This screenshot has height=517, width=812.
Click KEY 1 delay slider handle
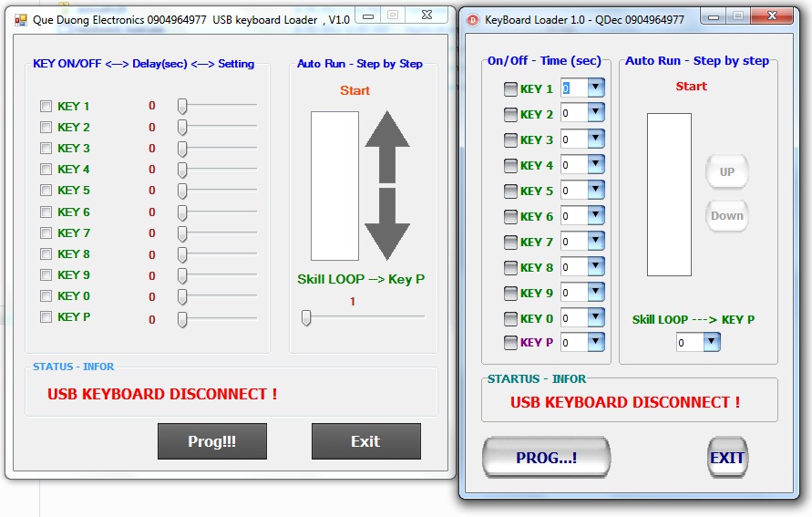click(x=182, y=107)
